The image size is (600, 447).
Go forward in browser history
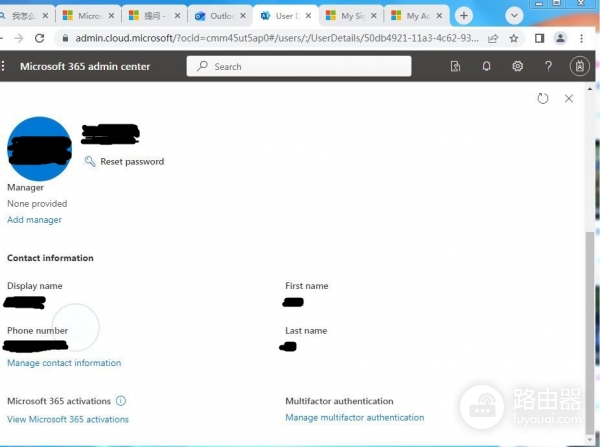click(x=18, y=38)
